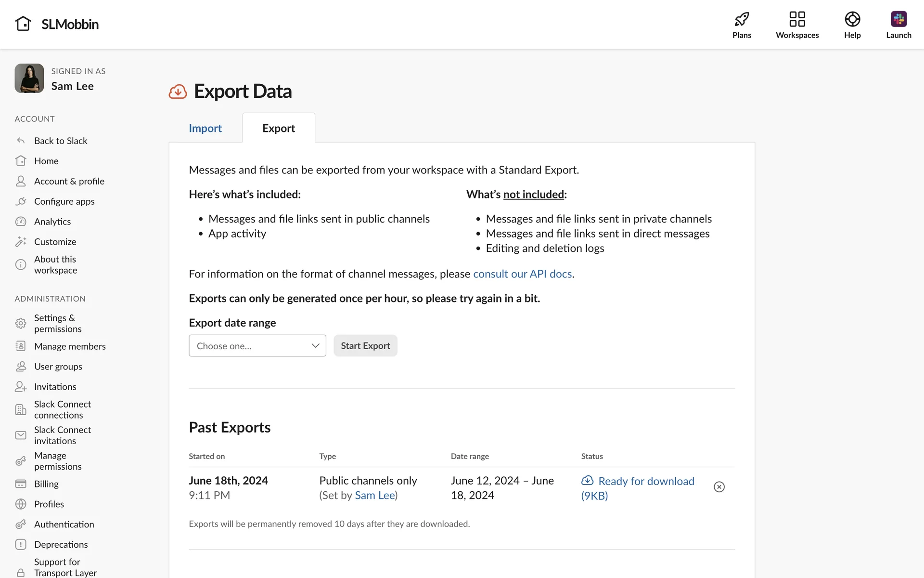This screenshot has height=578, width=924.
Task: Click the Help lifebuoy icon
Action: (852, 19)
